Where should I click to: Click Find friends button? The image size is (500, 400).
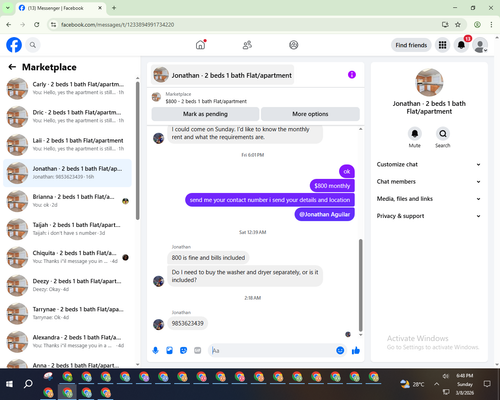tap(411, 45)
